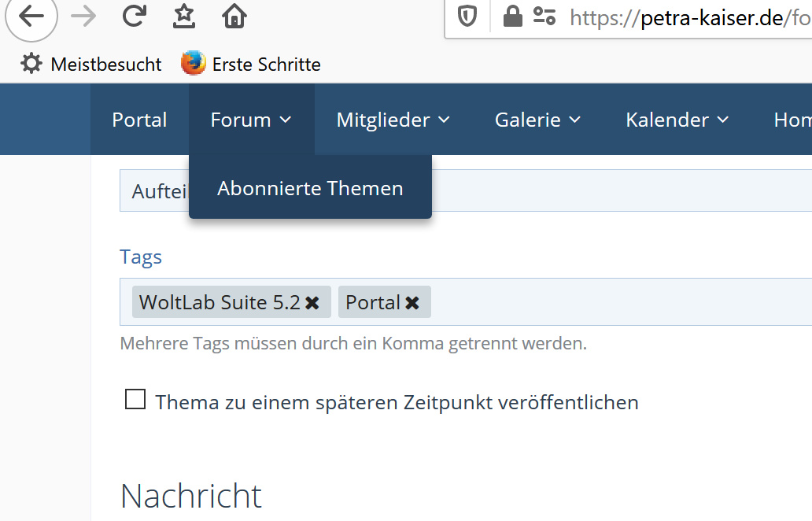The width and height of the screenshot is (812, 521).
Task: Open the Erste Schritte bookmark
Action: tap(252, 65)
